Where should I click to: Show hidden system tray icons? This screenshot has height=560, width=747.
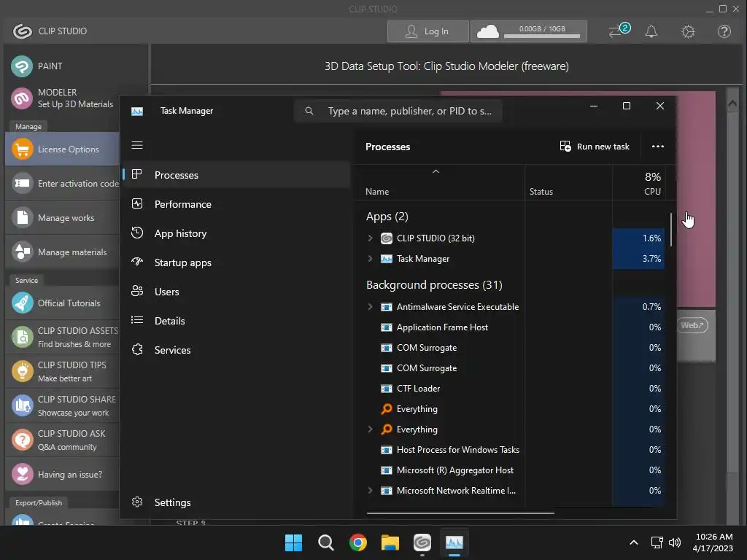tap(634, 542)
